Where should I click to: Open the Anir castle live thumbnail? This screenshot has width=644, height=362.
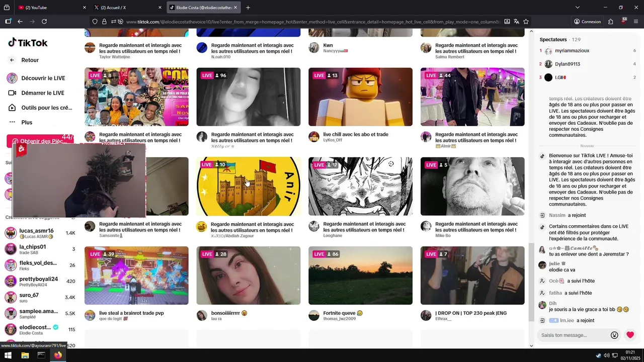(249, 186)
